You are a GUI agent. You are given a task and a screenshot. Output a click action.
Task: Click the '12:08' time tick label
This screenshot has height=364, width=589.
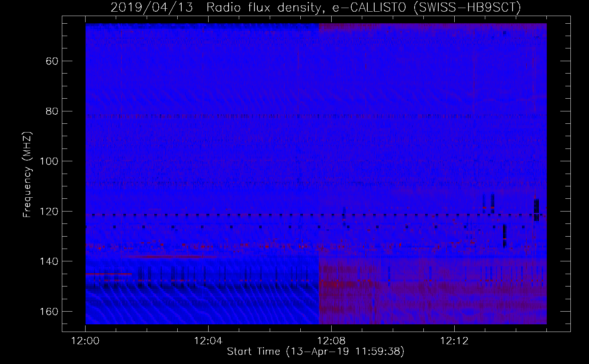point(331,341)
